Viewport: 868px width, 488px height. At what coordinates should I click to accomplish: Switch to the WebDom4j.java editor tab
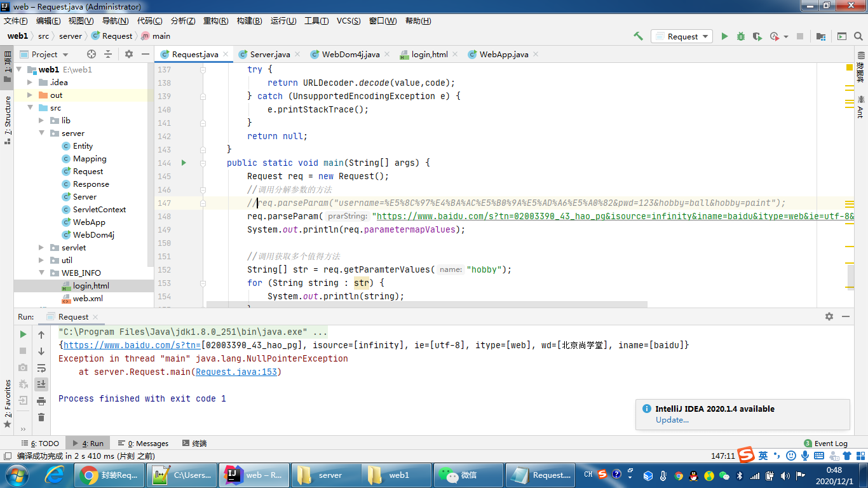(350, 54)
